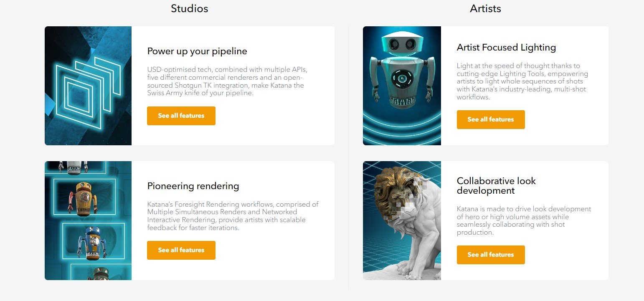Image resolution: width=644 pixels, height=301 pixels.
Task: Click the look development of hero assets paragraph
Action: tap(524, 220)
